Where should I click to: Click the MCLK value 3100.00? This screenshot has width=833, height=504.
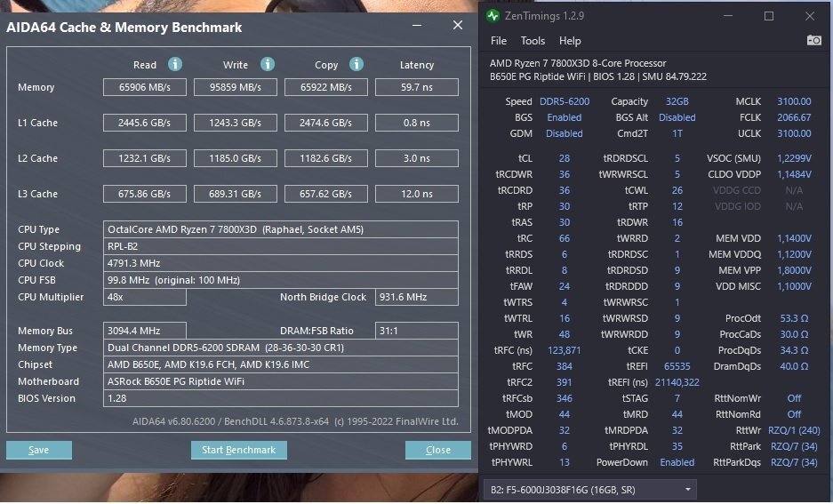pos(794,101)
